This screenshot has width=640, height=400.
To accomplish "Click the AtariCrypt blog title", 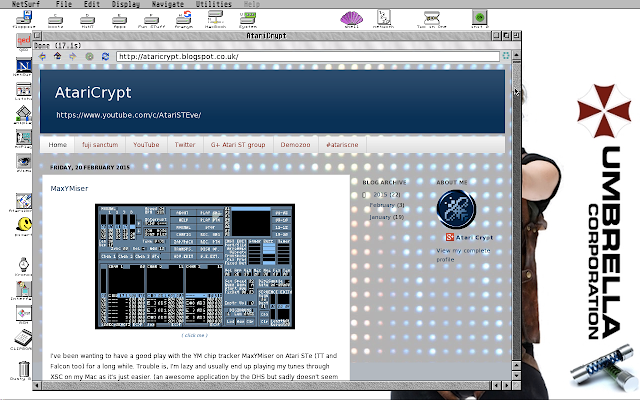I will coord(93,93).
